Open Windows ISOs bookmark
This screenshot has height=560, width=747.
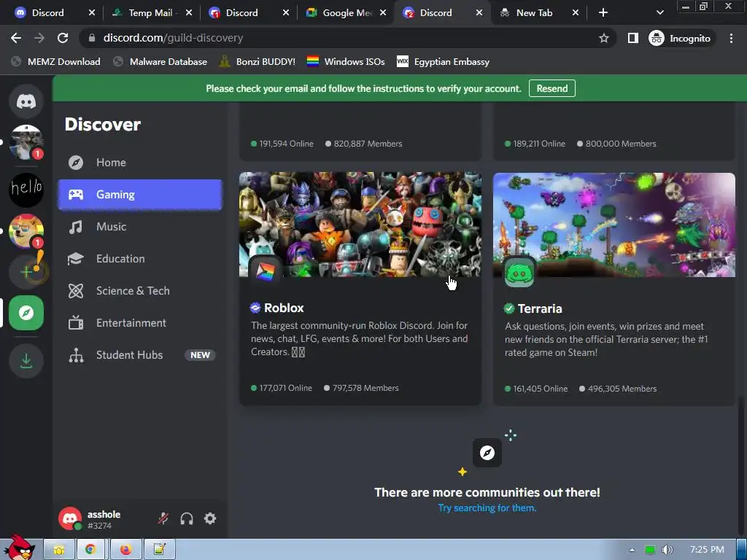tap(347, 61)
